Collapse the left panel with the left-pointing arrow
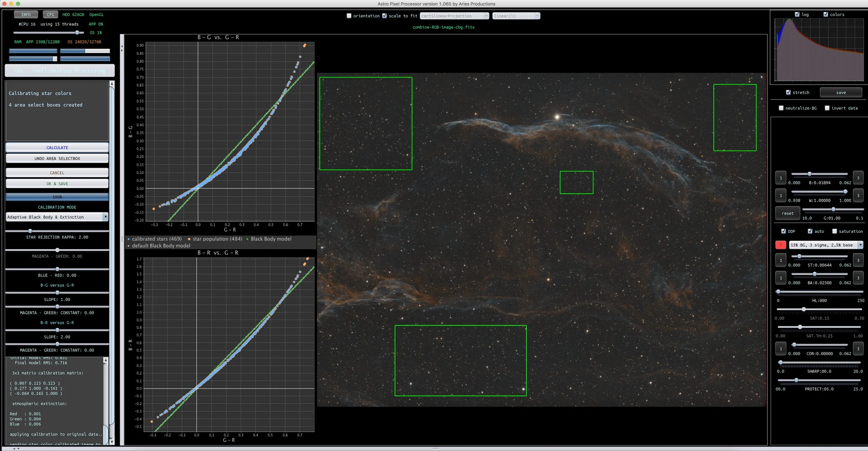Viewport: 868px width, 451px height. pos(122,46)
